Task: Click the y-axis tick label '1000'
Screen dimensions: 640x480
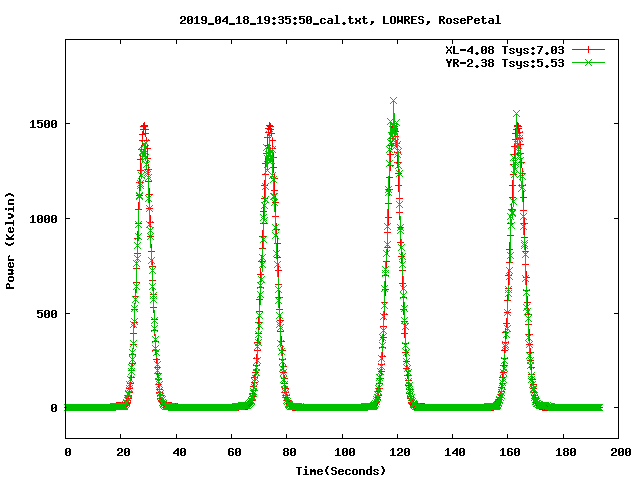Action: click(43, 219)
